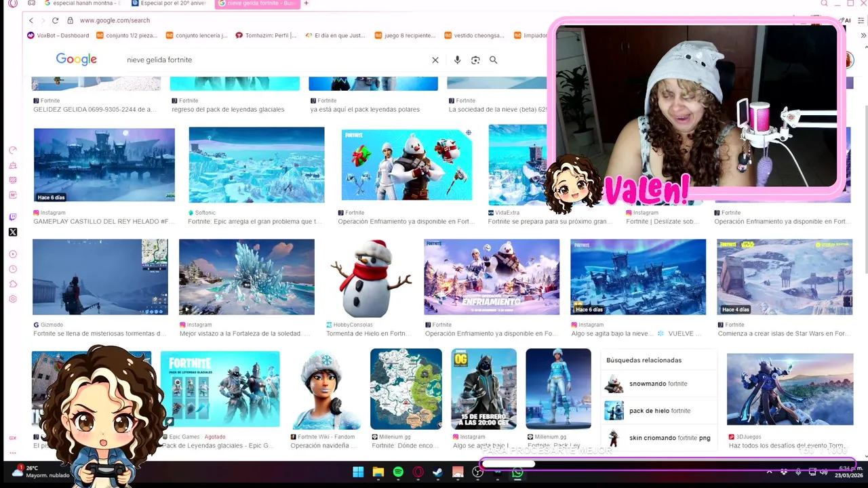Click 'Fortnite: Epic arregla el gran problema' caption
The height and width of the screenshot is (488, 868).
click(x=254, y=222)
